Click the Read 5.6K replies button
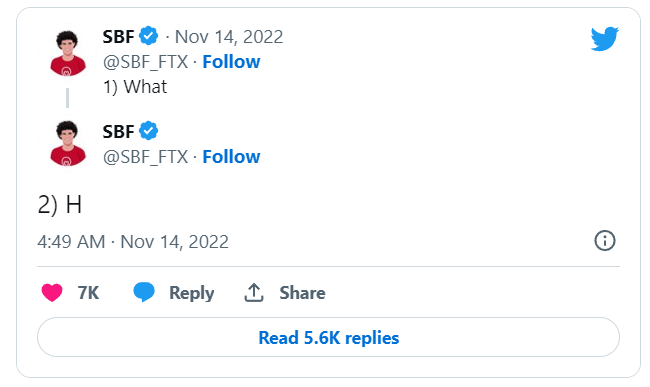 tap(328, 337)
